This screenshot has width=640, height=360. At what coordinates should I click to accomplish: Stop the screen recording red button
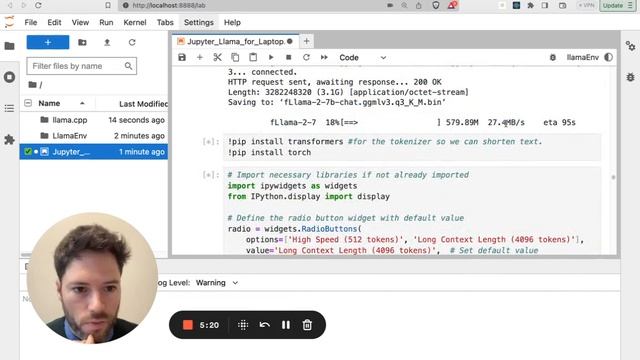tap(188, 325)
